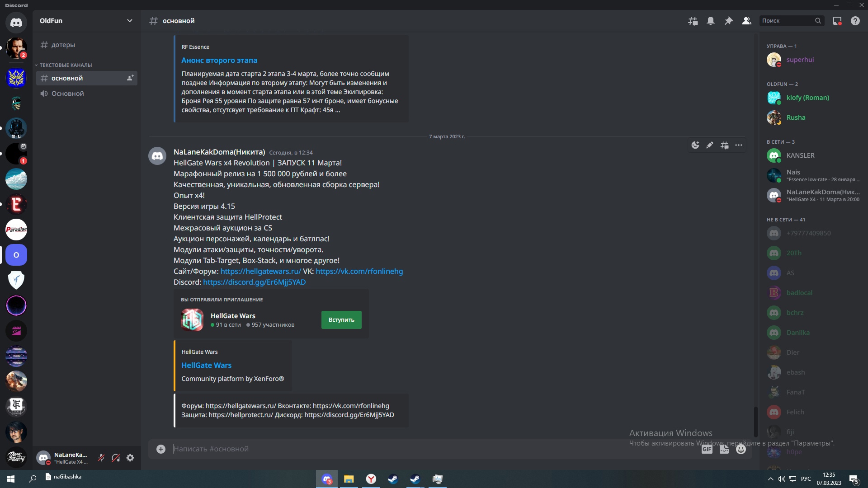This screenshot has width=868, height=488.
Task: Switch keyboard language РУС
Action: tap(806, 479)
